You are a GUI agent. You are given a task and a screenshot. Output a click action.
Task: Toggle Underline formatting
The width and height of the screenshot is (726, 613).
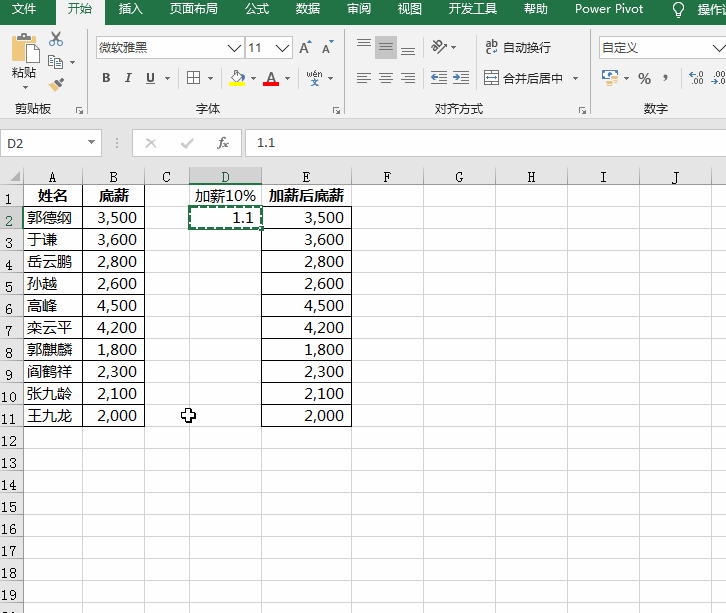[150, 78]
